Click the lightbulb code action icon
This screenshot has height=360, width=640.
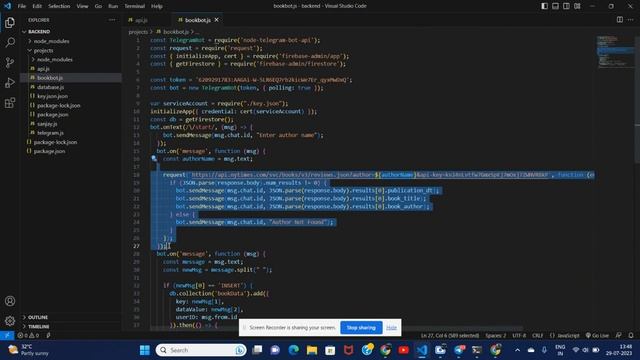pos(154,158)
